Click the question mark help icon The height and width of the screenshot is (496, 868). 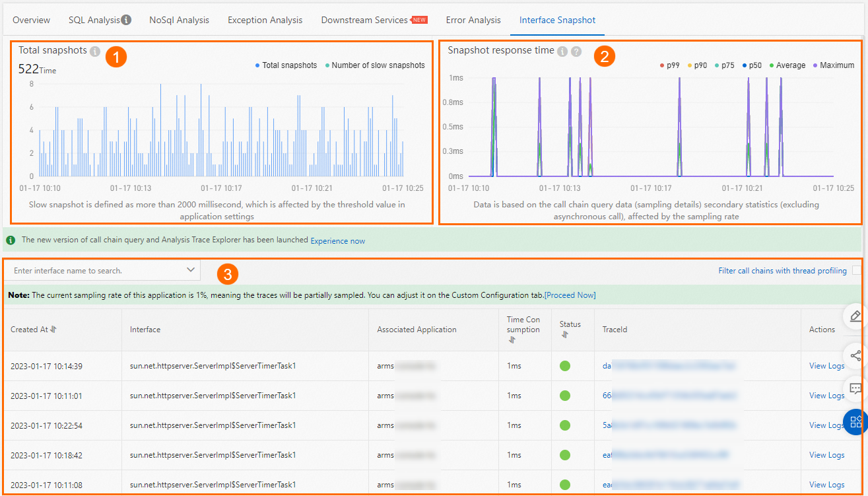[576, 51]
